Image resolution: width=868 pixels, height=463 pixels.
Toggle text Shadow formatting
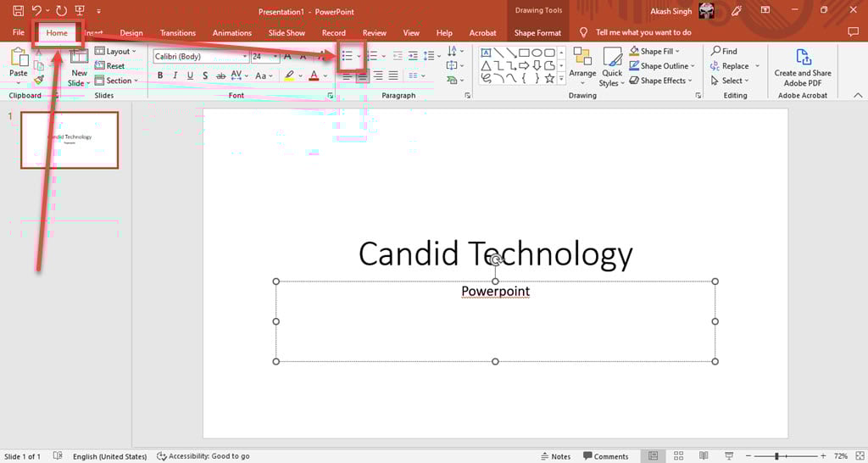(205, 75)
